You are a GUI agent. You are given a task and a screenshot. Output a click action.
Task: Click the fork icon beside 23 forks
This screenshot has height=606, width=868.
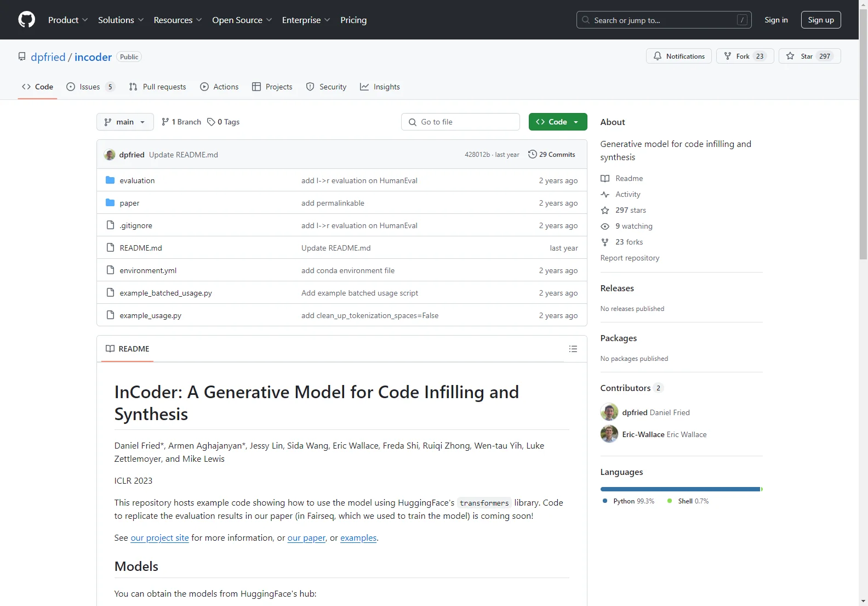coord(605,242)
